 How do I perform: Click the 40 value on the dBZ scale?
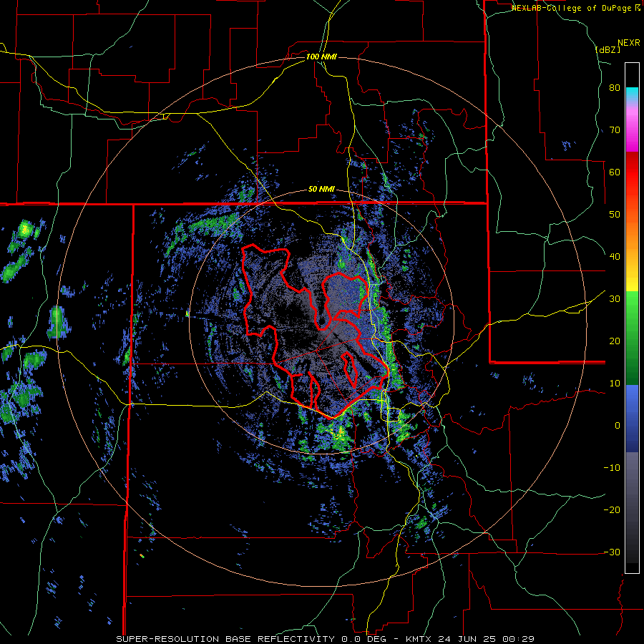click(x=615, y=257)
